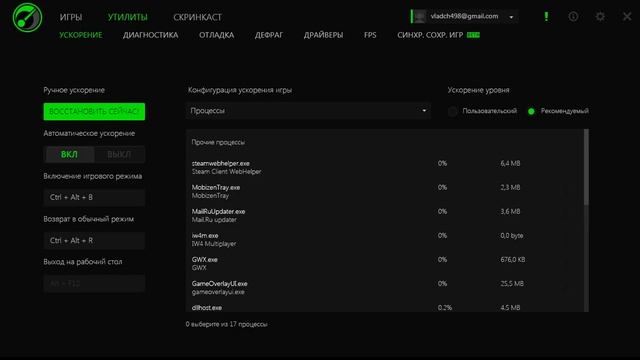Click the Ручное ускорение label
Screen dimensions: 640x360
point(74,90)
